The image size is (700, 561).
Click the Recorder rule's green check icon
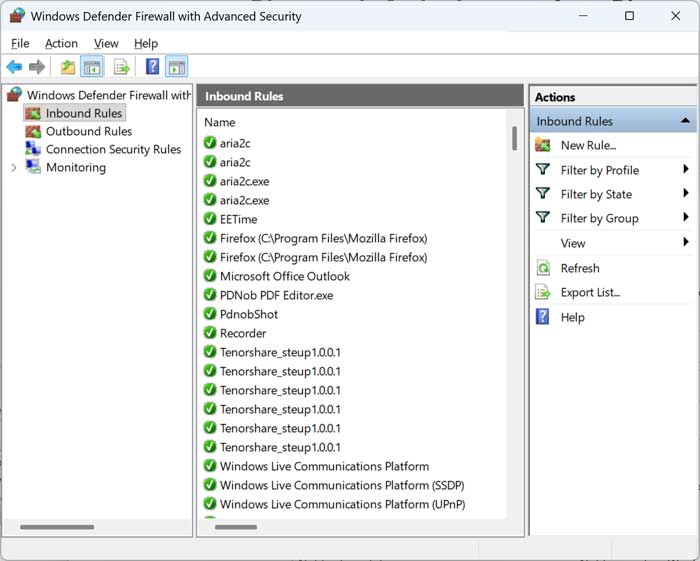(x=210, y=332)
